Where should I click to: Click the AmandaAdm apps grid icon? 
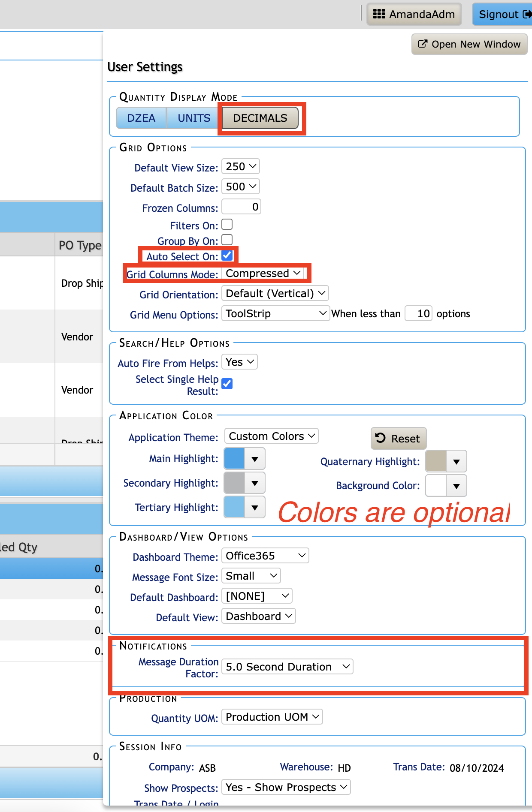[379, 14]
